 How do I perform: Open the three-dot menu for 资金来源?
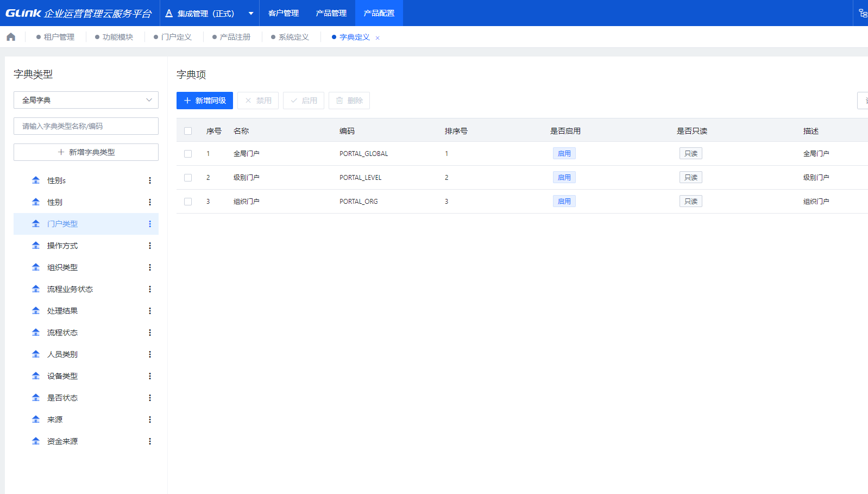click(150, 441)
